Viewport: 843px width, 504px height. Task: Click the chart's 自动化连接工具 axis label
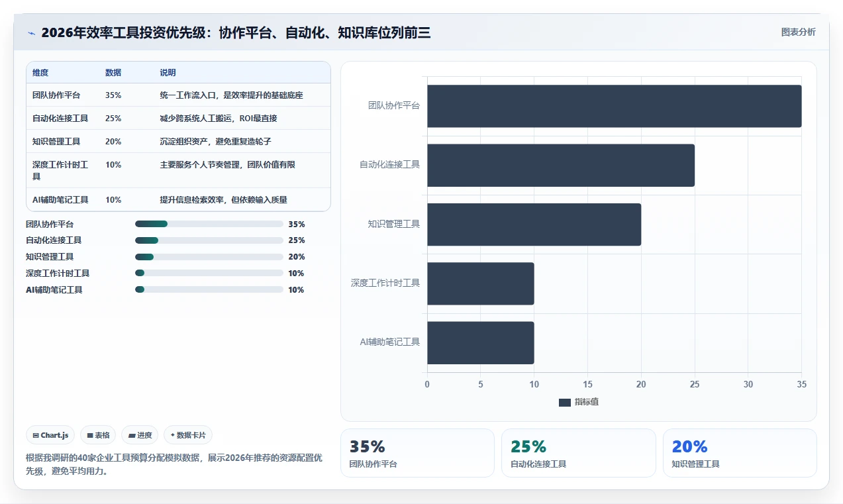coord(390,164)
